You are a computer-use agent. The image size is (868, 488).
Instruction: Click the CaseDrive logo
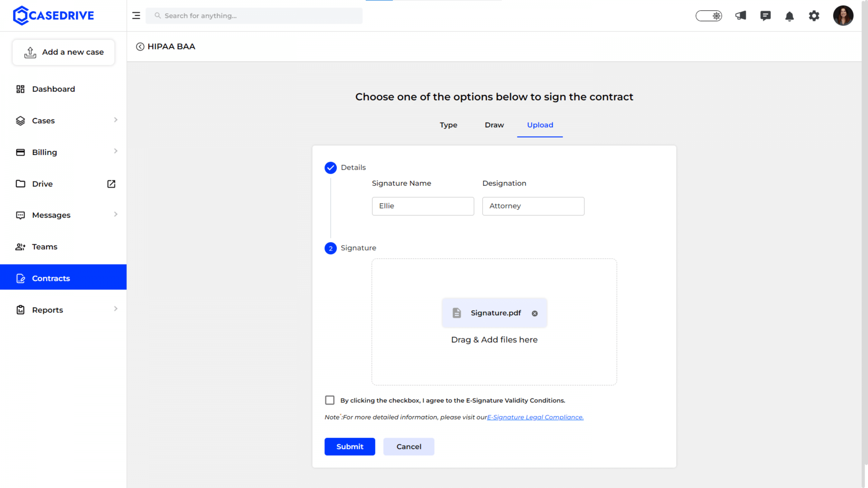tap(53, 15)
